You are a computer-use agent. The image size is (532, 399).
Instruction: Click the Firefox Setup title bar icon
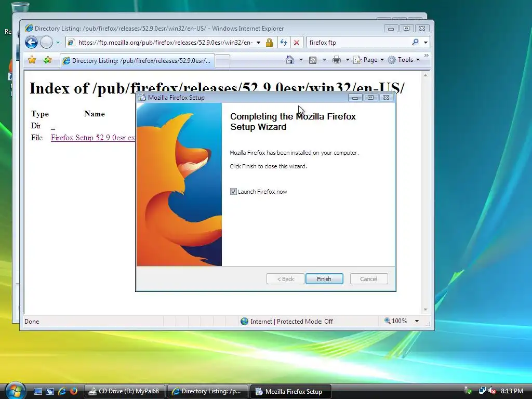142,97
